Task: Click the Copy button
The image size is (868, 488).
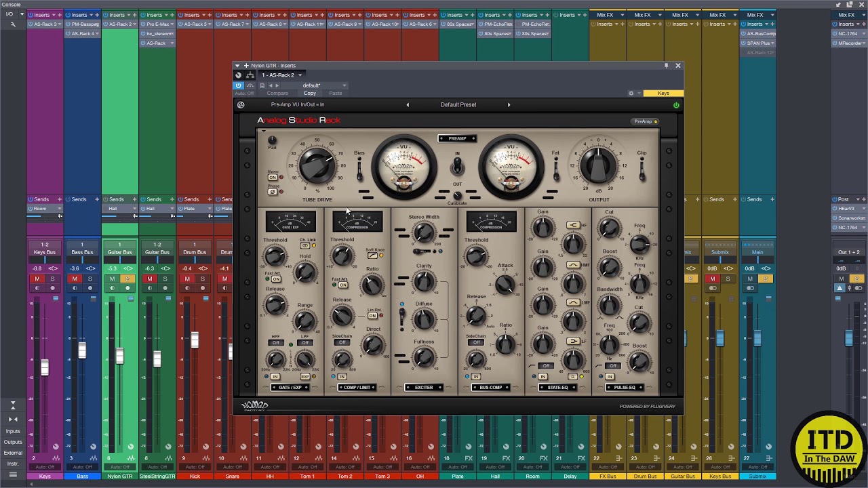Action: [309, 94]
